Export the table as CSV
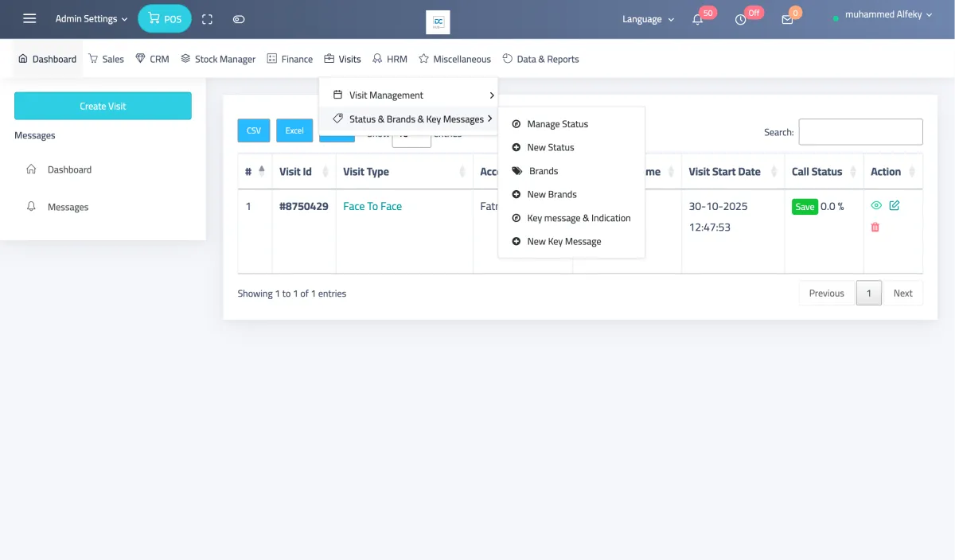This screenshot has width=955, height=560. (x=253, y=130)
